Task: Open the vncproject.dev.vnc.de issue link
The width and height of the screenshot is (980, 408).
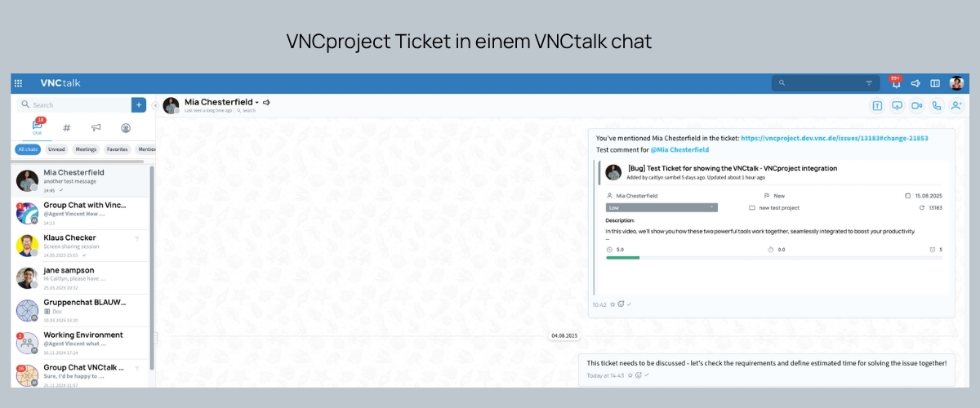Action: coord(835,139)
